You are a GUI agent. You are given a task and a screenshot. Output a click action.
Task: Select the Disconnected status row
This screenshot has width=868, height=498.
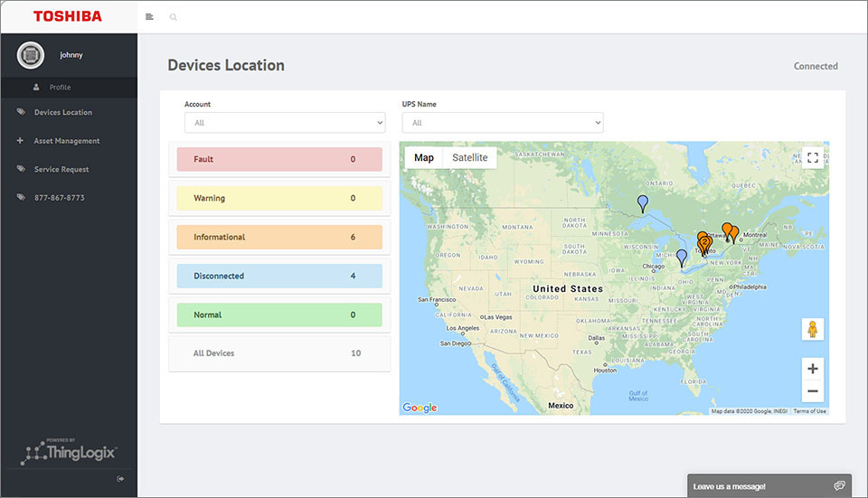click(279, 276)
